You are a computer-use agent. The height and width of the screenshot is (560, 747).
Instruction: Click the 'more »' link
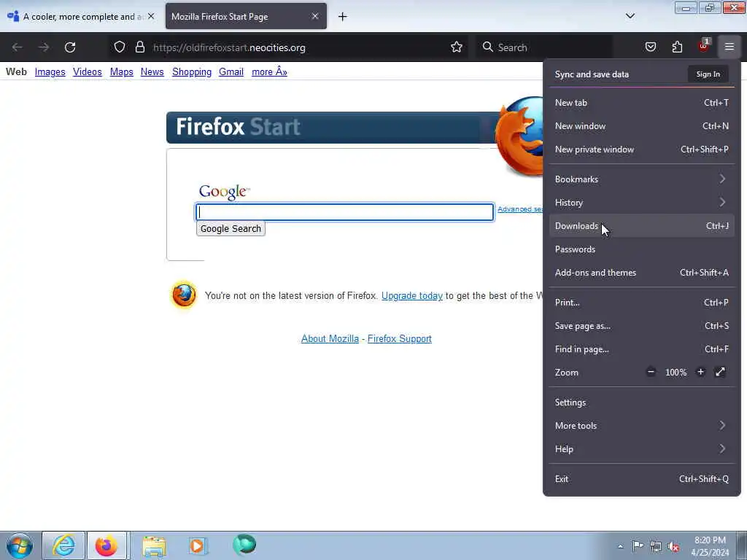tap(269, 72)
